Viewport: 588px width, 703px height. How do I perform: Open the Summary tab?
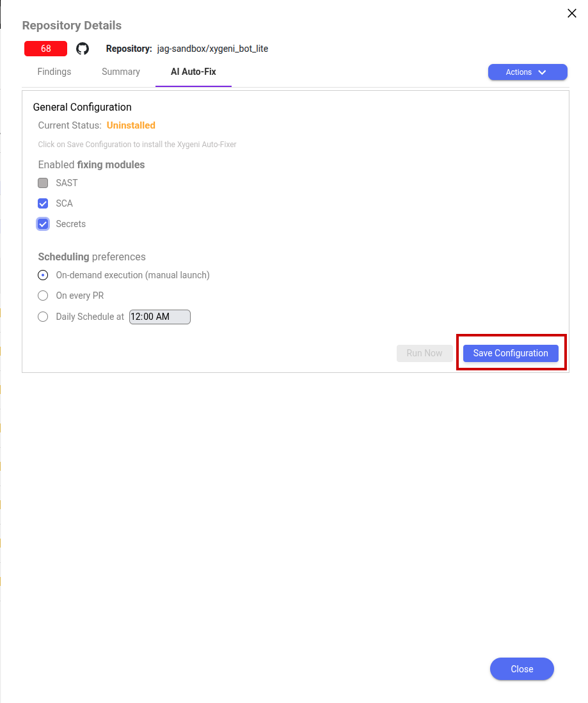pos(121,72)
